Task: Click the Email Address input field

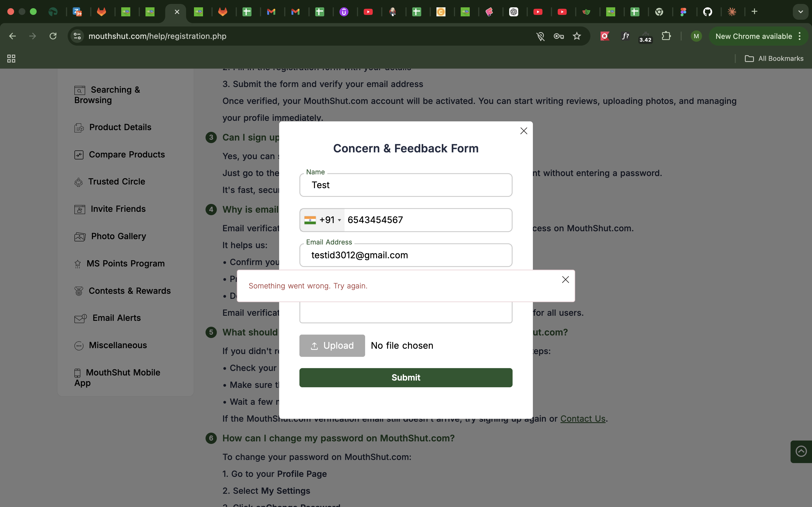Action: pos(406,255)
